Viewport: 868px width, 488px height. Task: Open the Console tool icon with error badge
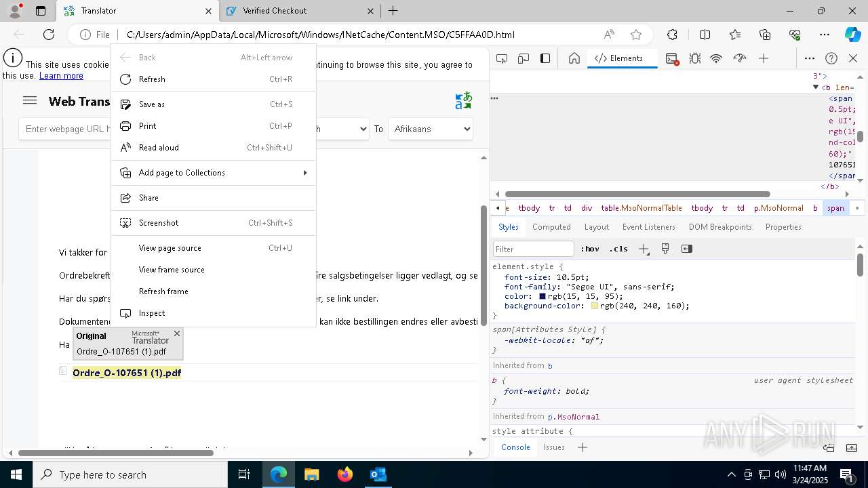[672, 58]
